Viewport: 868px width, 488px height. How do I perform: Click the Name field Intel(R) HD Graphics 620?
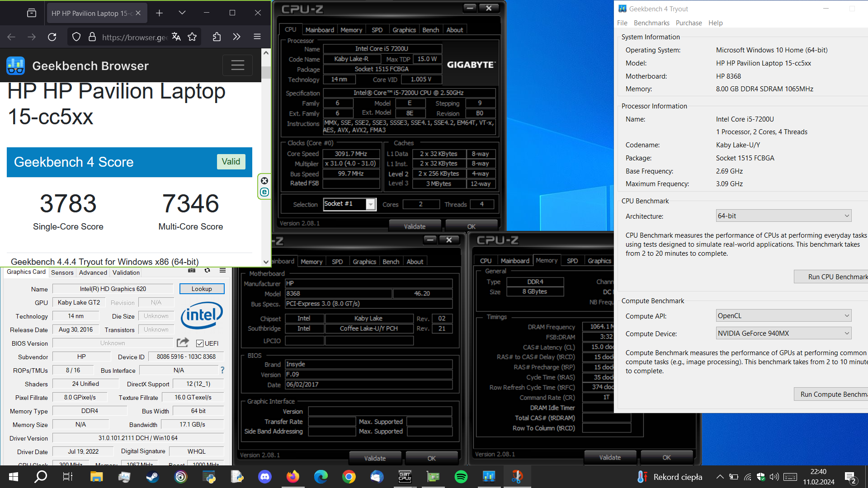(x=113, y=289)
